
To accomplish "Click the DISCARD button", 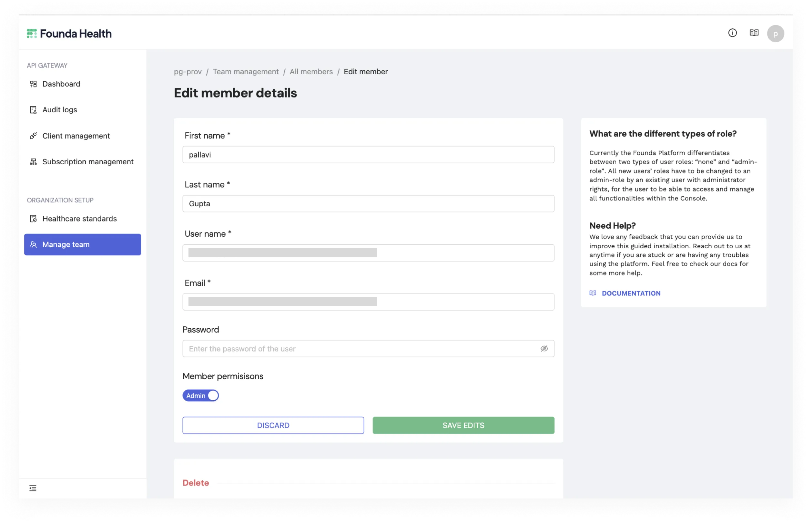I will click(273, 425).
